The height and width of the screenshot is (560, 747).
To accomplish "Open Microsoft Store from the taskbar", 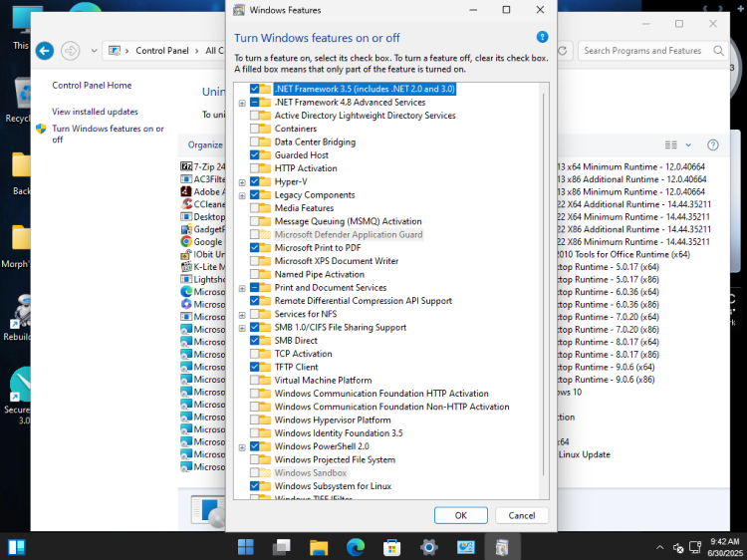I will point(391,547).
